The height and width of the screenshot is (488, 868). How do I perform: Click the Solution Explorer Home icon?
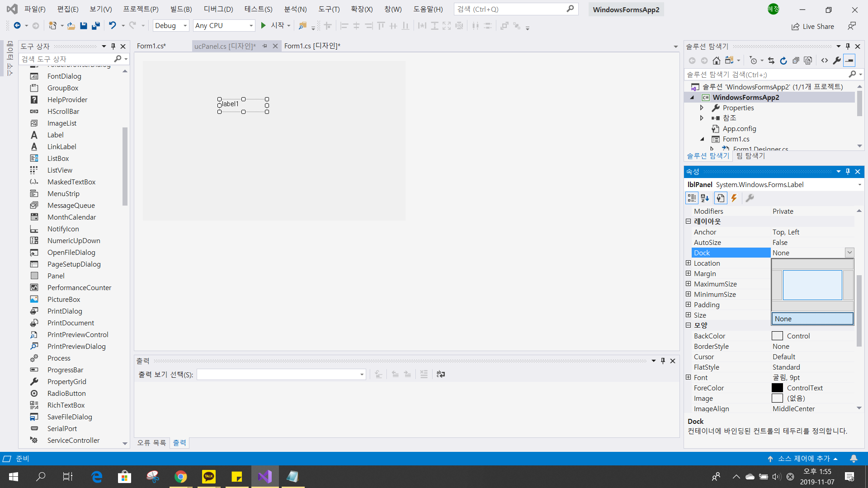717,61
